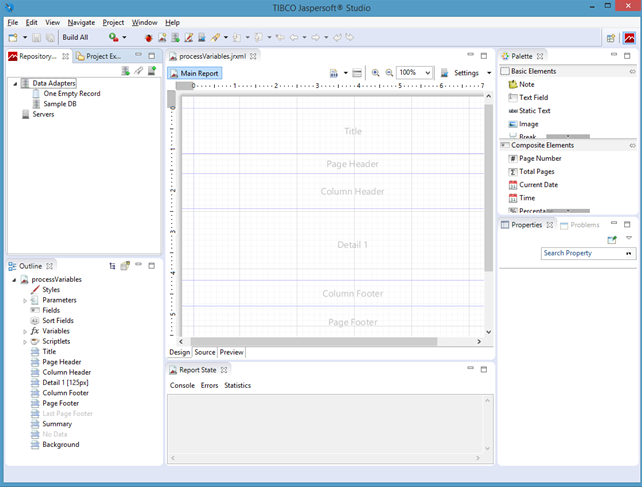This screenshot has width=642, height=488.
Task: Expand the Variables node in Outline
Action: [25, 331]
